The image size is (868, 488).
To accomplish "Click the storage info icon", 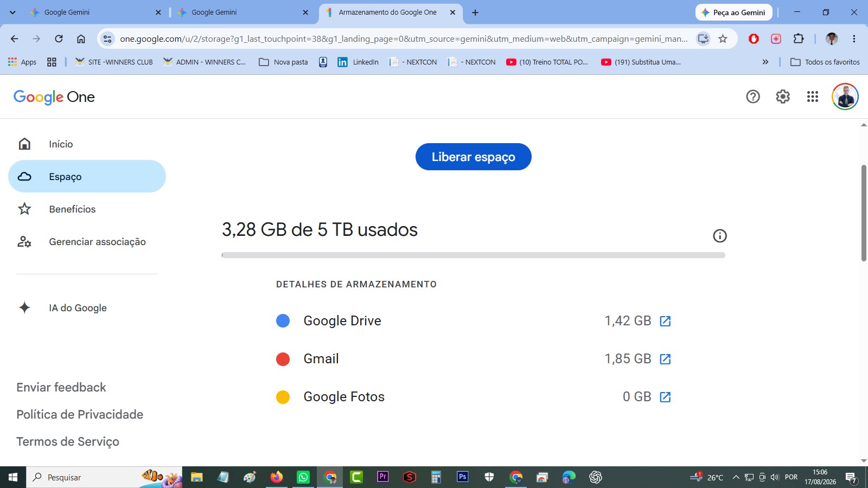I will pos(720,236).
